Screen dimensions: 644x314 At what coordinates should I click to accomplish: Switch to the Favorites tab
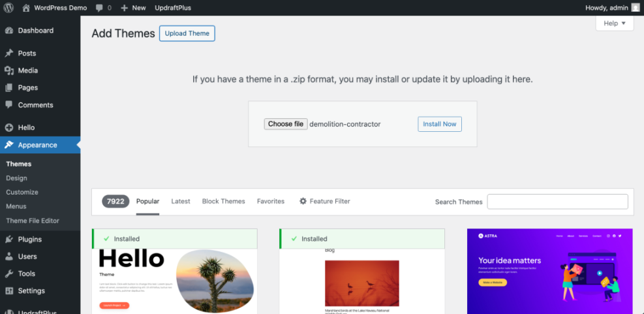271,201
